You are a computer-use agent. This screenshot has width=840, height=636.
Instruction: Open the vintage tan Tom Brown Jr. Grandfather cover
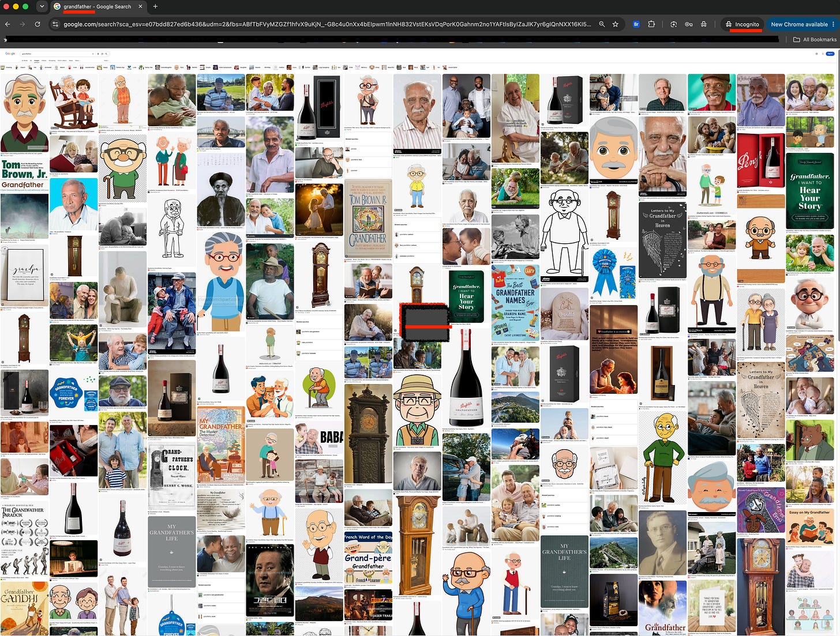[x=368, y=219]
